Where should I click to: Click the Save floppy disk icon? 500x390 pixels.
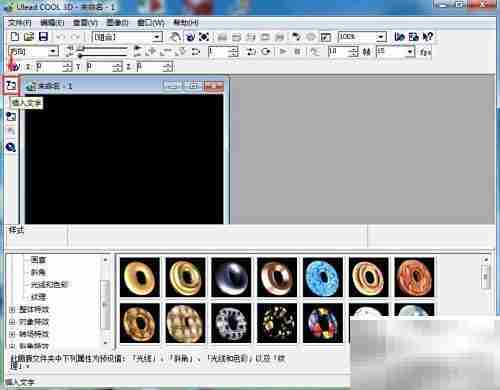pos(43,37)
